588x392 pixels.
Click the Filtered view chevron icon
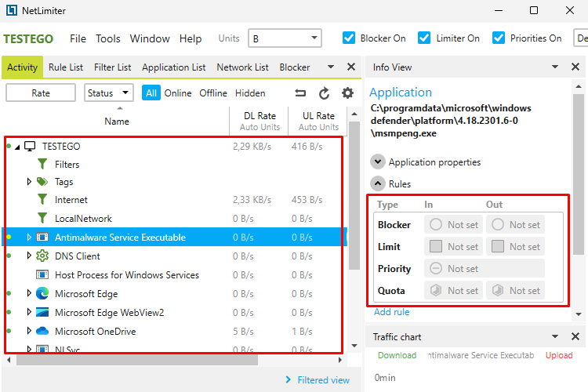[x=288, y=379]
